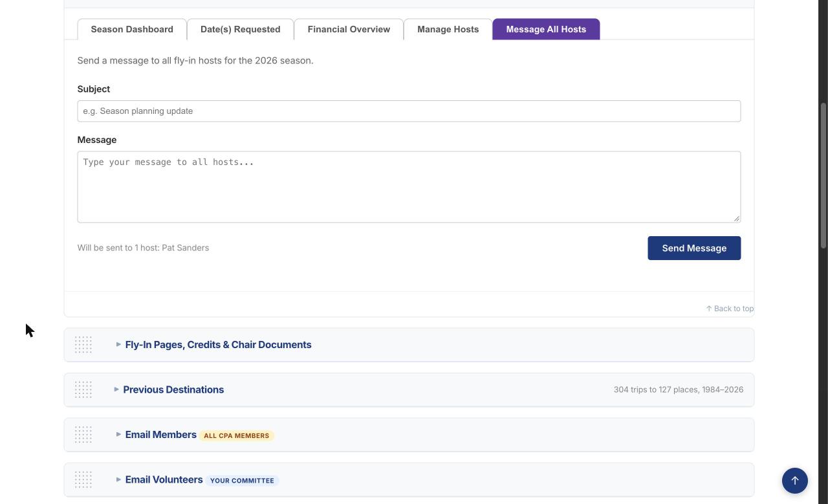Screen dimensions: 828x504
Task: Click the YOUR COMMITTEE badge
Action: pos(243,481)
